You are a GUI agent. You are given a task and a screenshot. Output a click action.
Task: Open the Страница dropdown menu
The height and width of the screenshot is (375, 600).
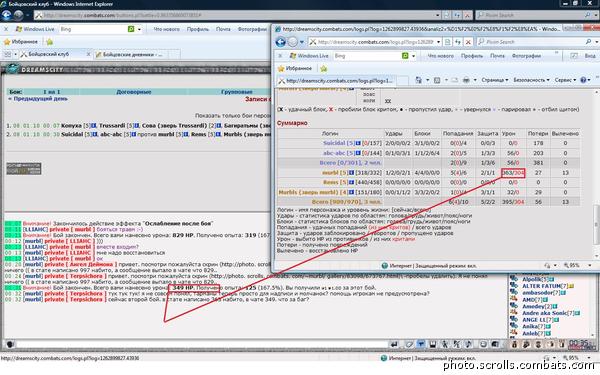point(494,80)
